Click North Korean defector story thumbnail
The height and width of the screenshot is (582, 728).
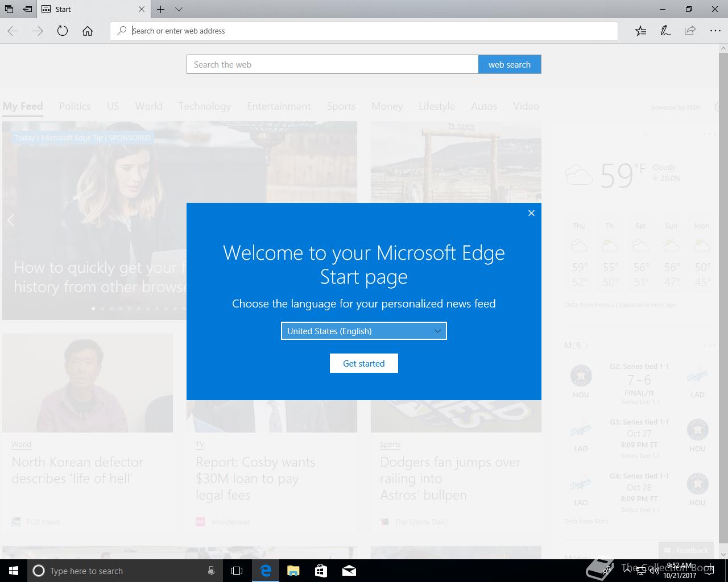click(x=88, y=383)
